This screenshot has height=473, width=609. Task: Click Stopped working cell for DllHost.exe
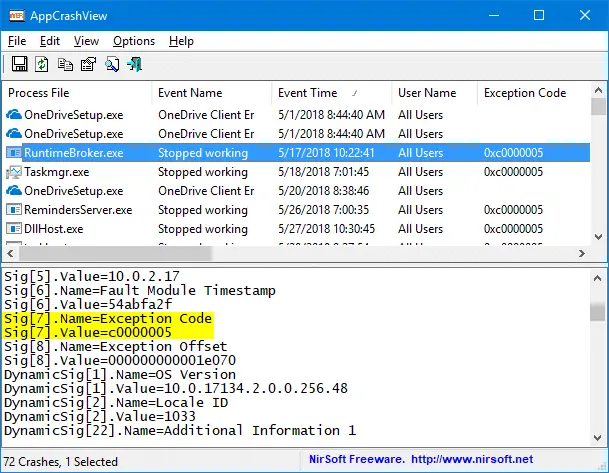click(x=203, y=229)
